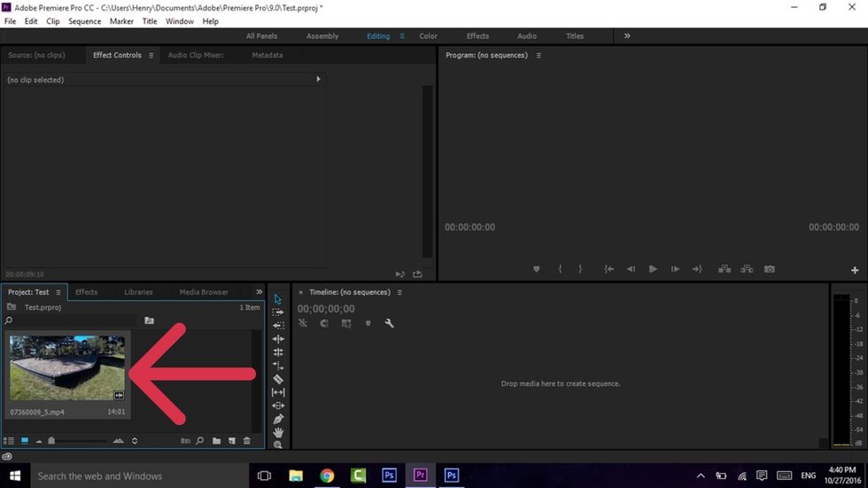
Task: Step back one frame in Program monitor
Action: [x=631, y=269]
